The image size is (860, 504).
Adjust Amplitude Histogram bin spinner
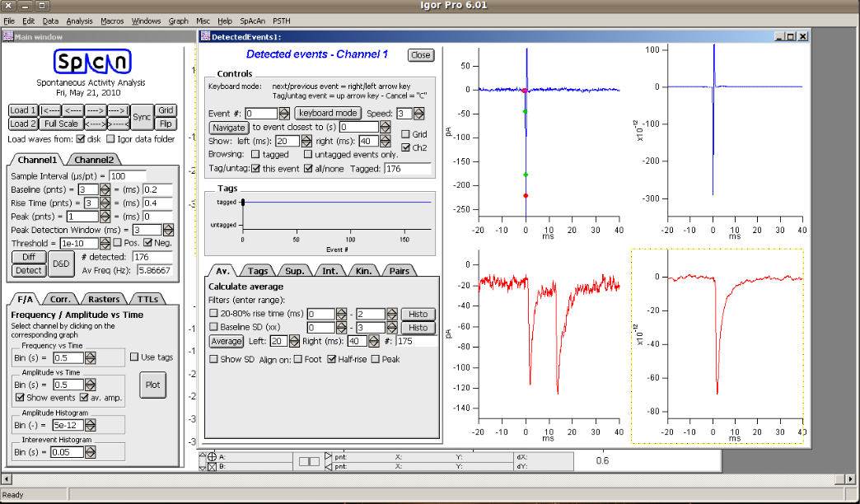[91, 425]
